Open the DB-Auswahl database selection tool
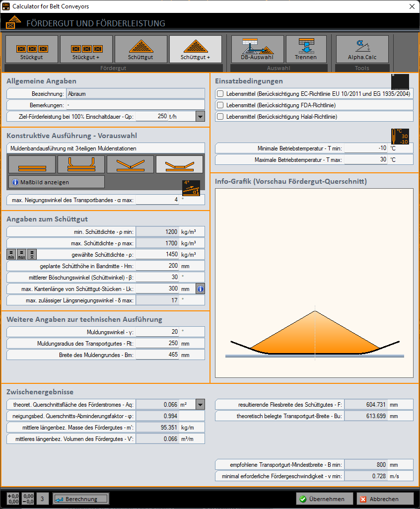This screenshot has width=420, height=509. tap(257, 49)
